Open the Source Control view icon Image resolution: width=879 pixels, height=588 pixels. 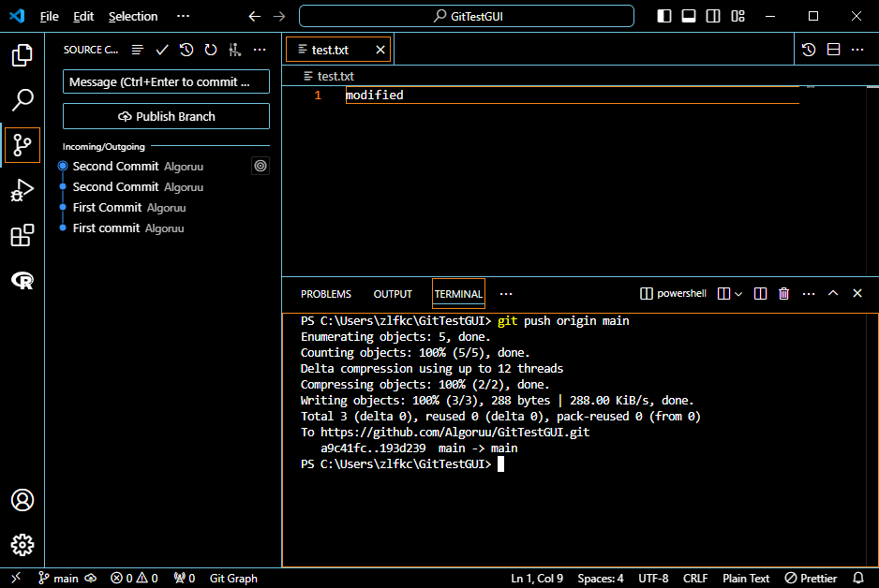[22, 145]
